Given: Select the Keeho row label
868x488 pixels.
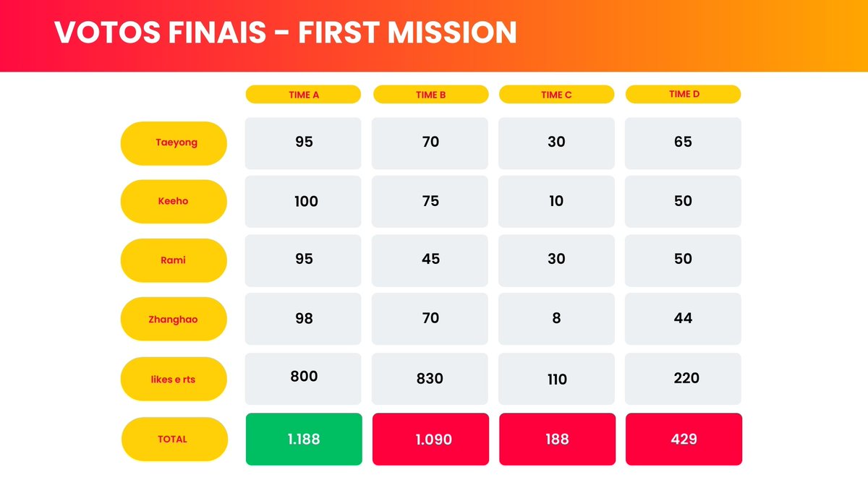Looking at the screenshot, I should point(174,202).
